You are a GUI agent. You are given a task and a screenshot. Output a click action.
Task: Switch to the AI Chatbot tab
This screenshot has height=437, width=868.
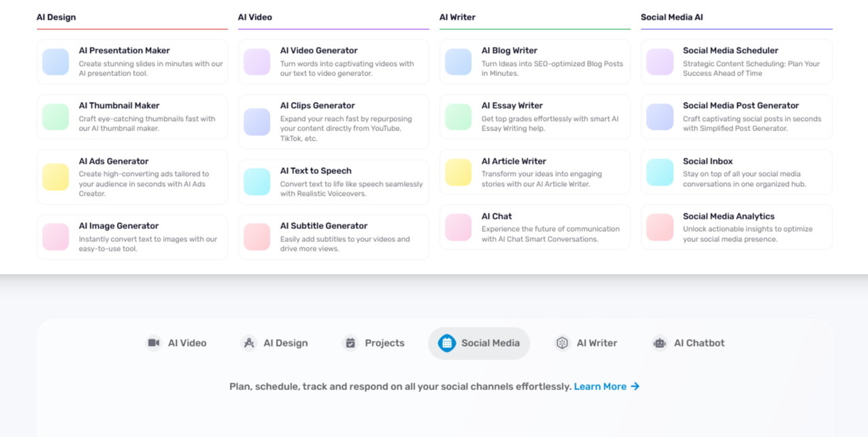688,343
